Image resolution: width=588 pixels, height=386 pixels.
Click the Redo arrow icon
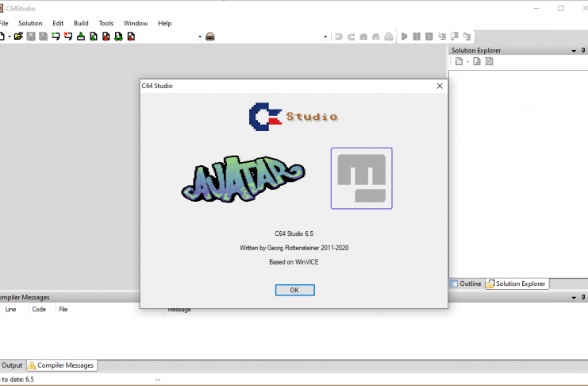pos(351,37)
